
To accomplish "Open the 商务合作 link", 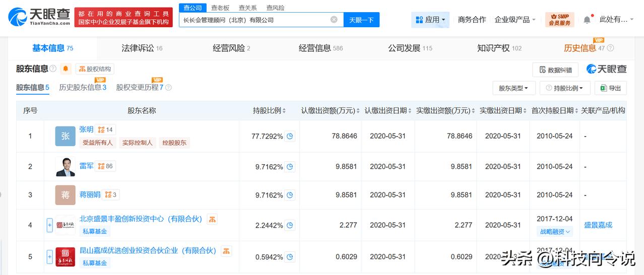I will click(472, 20).
